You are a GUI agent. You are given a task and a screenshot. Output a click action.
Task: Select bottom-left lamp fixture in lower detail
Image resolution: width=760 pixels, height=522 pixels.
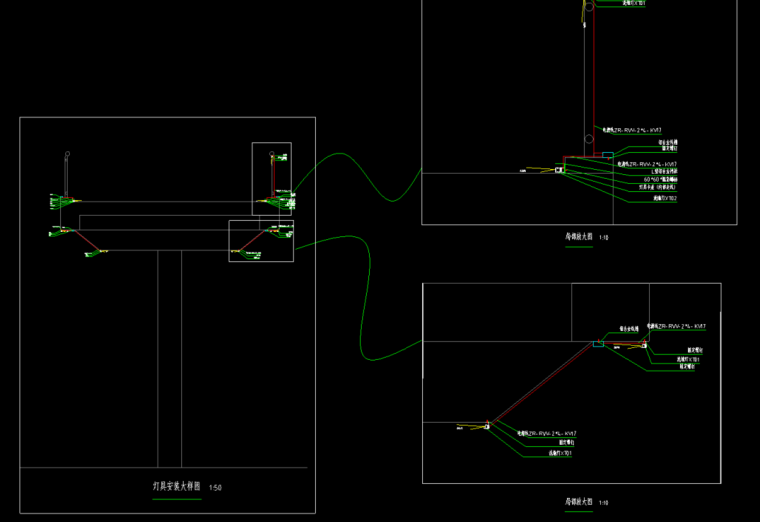(x=486, y=427)
